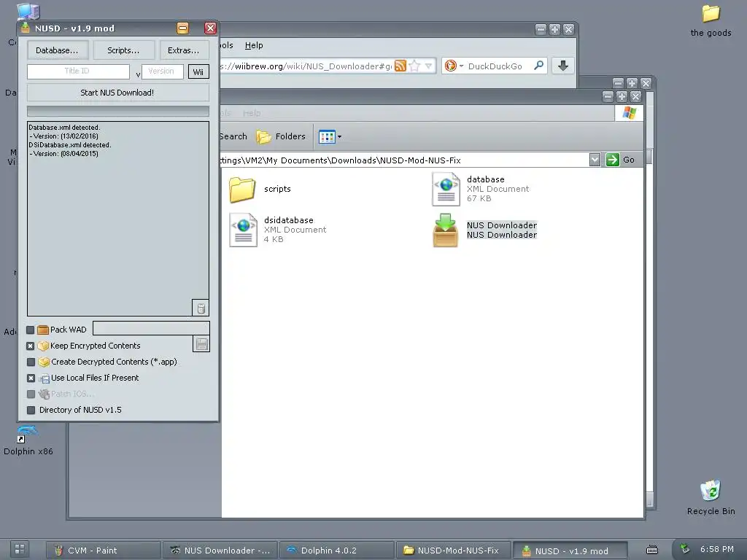The width and height of the screenshot is (747, 560).
Task: Open the Explorer address path dropdown
Action: pyautogui.click(x=595, y=160)
